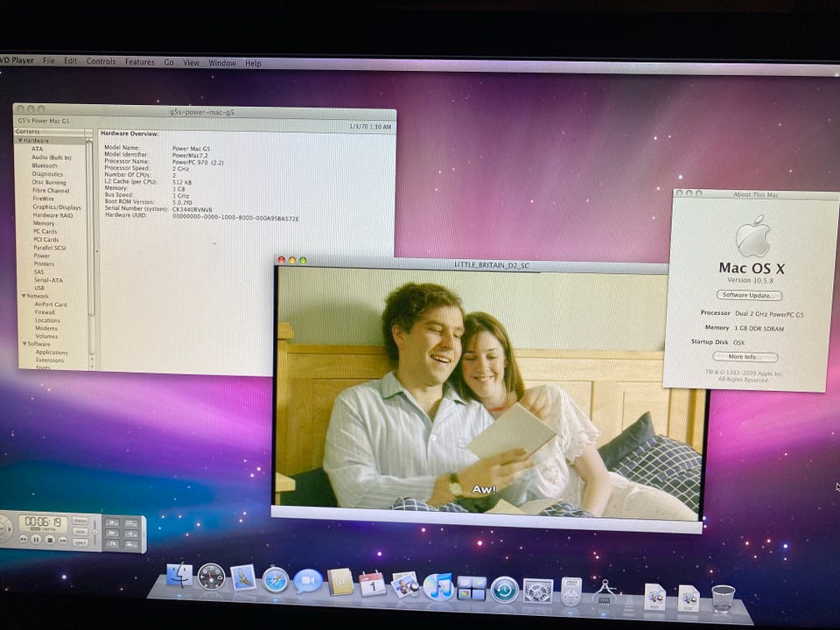Click return button in controller drawer
Screen dimensions: 840x630
(x=113, y=543)
